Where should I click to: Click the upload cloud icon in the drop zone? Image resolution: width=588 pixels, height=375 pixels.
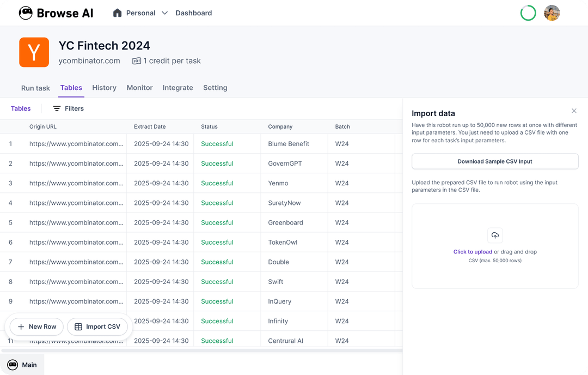click(494, 235)
